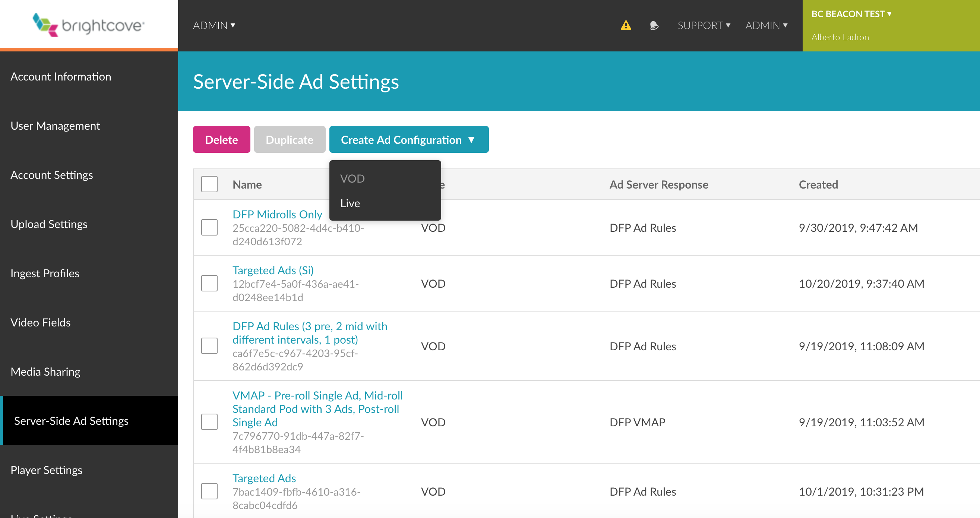Click the date 9/19/2019, 11:03:52 AM
Image resolution: width=980 pixels, height=518 pixels.
[x=861, y=422]
